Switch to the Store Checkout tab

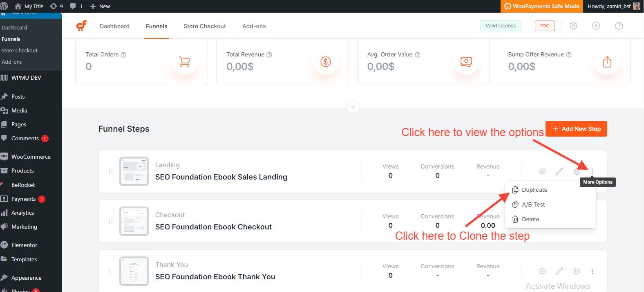tap(204, 26)
